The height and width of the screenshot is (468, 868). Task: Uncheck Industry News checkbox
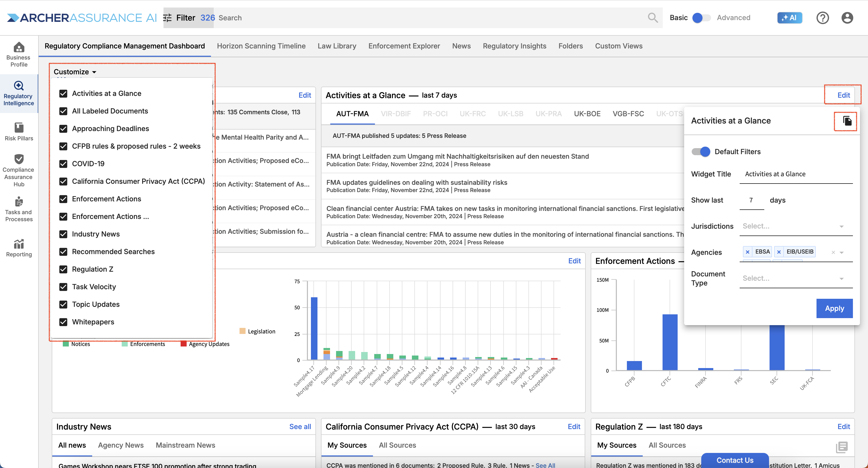(x=63, y=234)
